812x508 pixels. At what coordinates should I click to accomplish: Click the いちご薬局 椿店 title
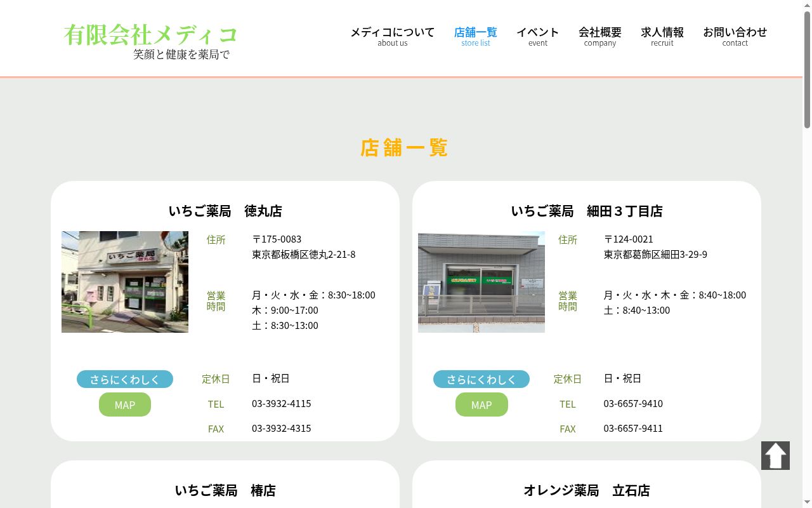pos(225,490)
